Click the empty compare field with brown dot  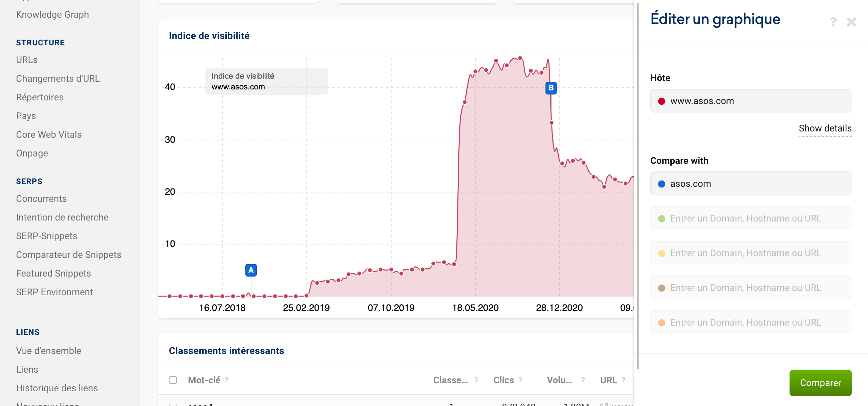coord(751,288)
